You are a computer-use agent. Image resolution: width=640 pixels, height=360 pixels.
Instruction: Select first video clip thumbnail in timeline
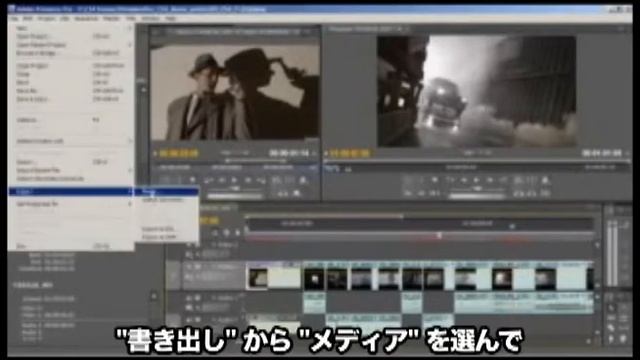pyautogui.click(x=258, y=278)
